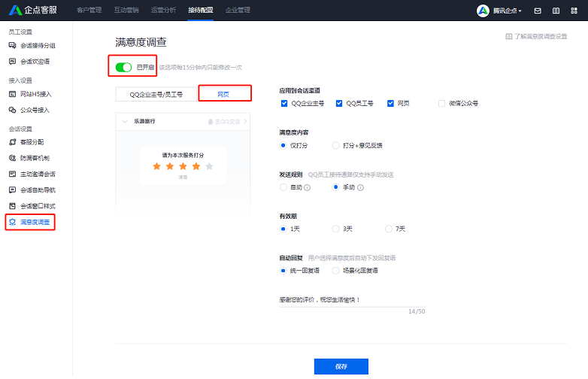The width and height of the screenshot is (588, 379).
Task: Toggle the 已开启 satisfaction survey switch
Action: (x=123, y=67)
